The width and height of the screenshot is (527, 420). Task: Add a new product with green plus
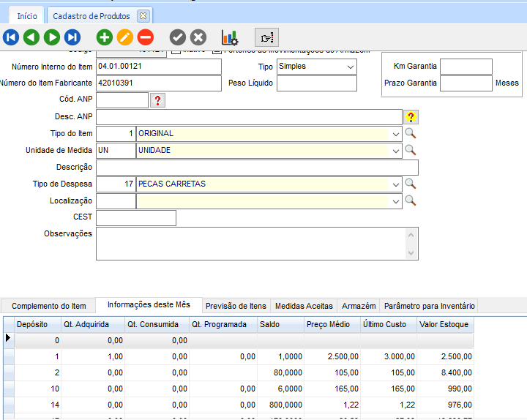pos(105,37)
